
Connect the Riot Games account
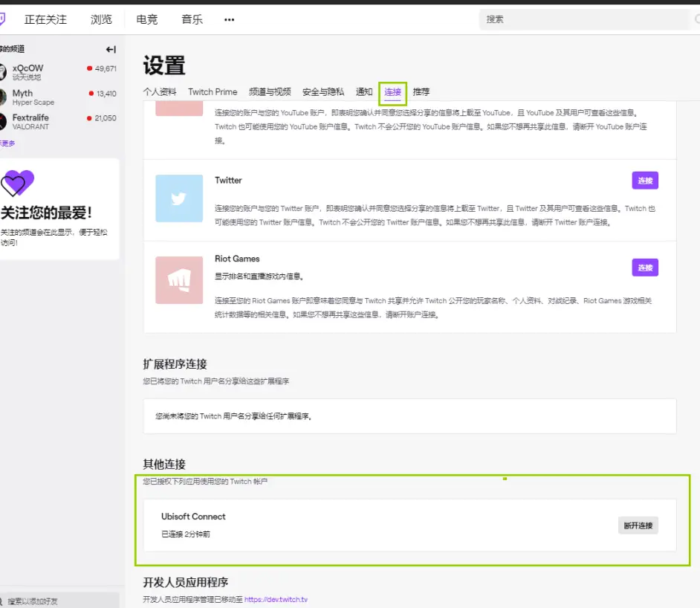645,268
